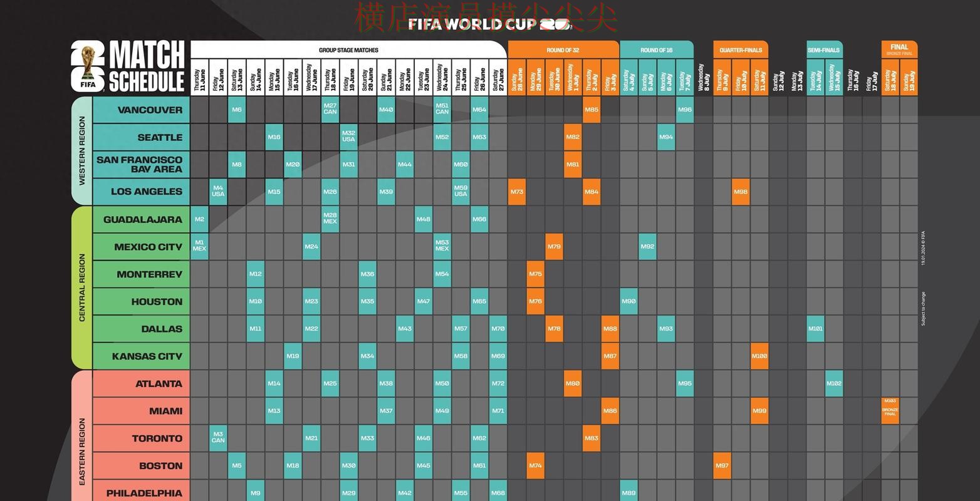Viewport: 980px width, 501px height.
Task: Open the Quarter-Finals header
Action: pos(741,50)
